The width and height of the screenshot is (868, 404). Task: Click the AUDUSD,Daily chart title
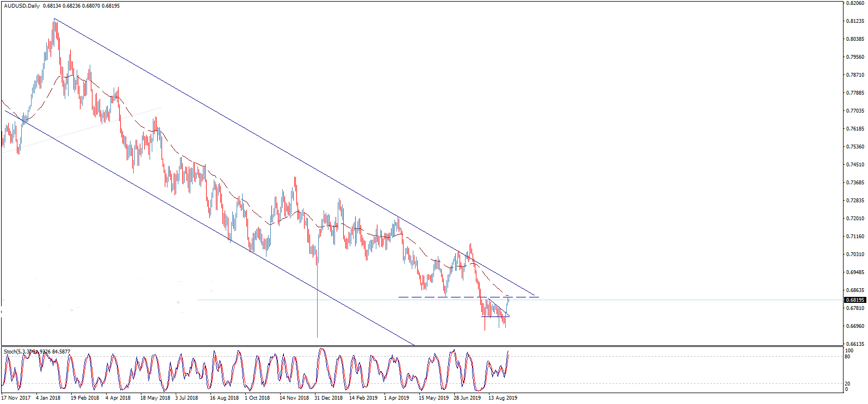pos(21,5)
